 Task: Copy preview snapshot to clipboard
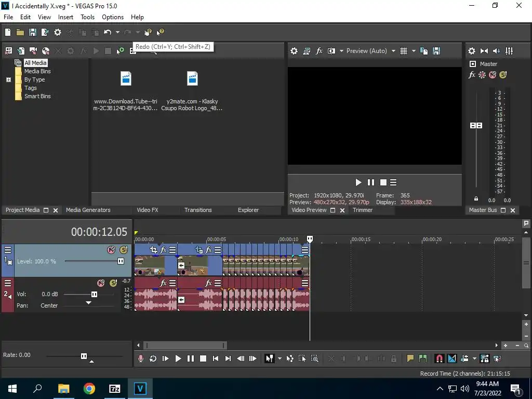(424, 51)
